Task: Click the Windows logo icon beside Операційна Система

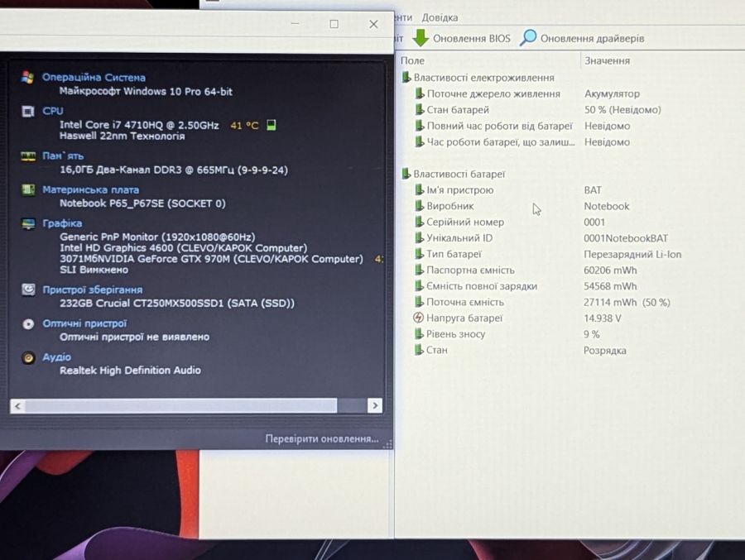Action: coord(27,78)
